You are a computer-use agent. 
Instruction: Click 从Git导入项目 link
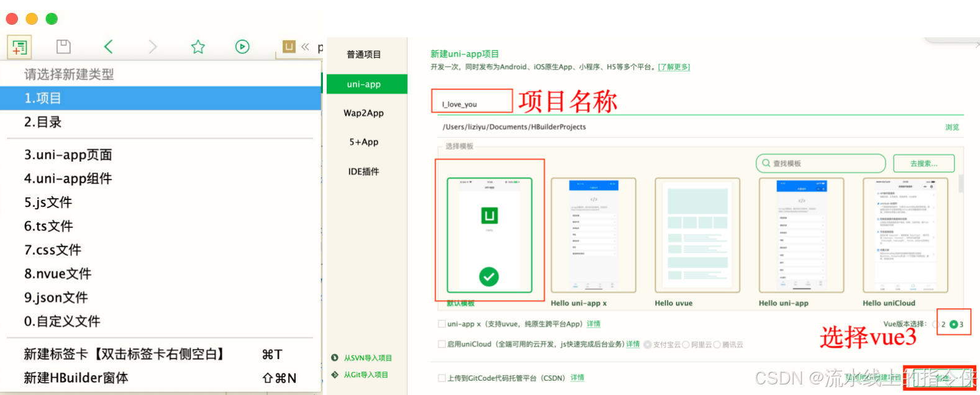[x=366, y=375]
